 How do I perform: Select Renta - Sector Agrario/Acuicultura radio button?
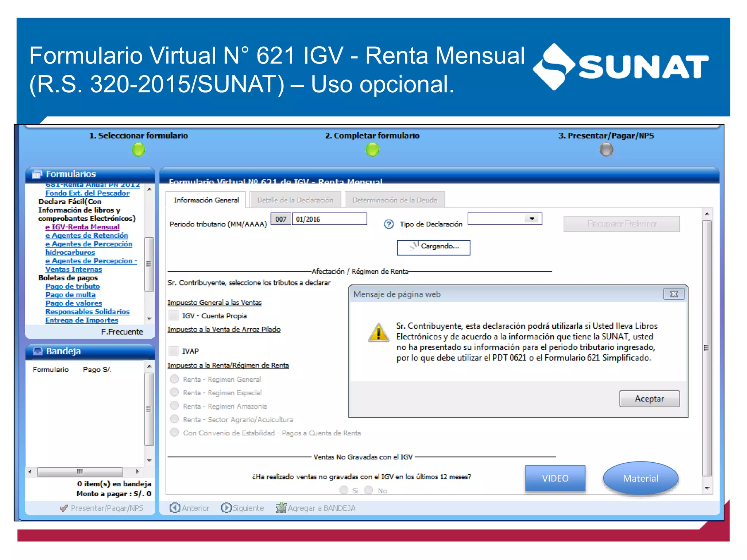[175, 419]
